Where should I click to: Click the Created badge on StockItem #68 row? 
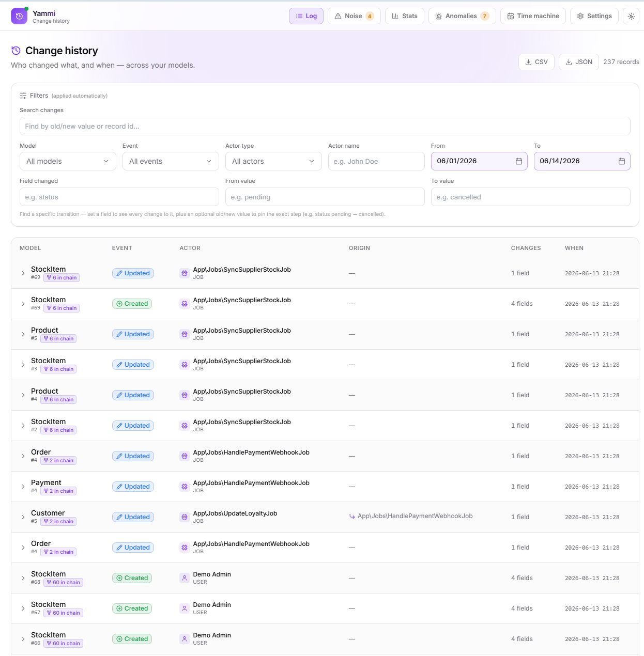pos(132,578)
